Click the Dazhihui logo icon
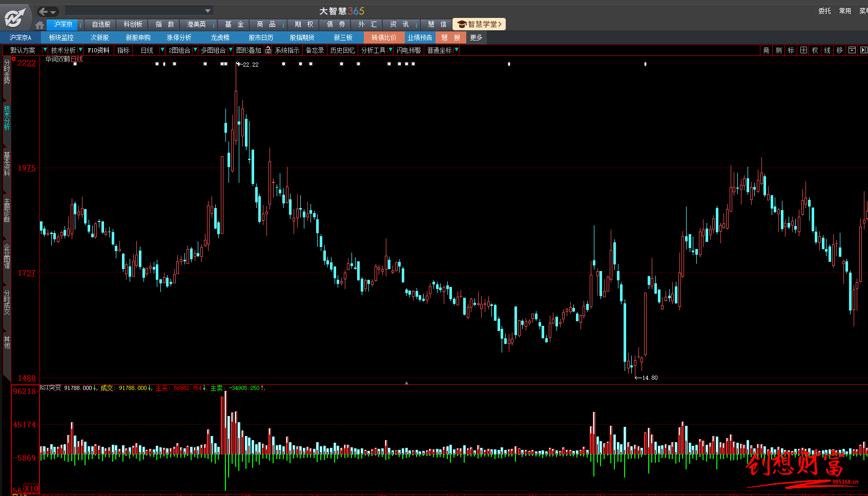Viewport: 868px width, 496px height. 15,18
